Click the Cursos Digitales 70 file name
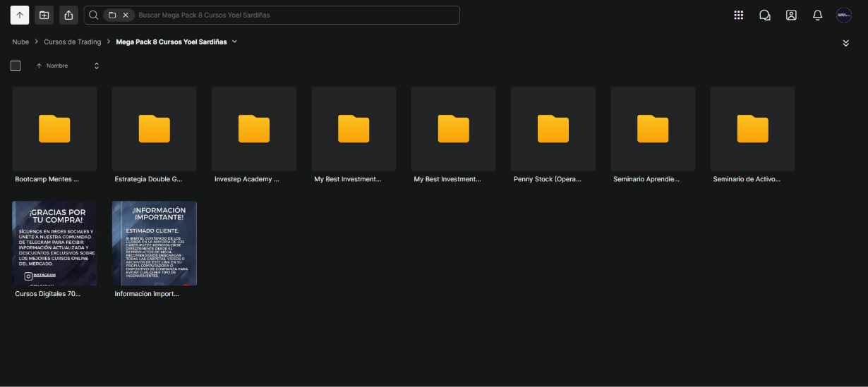868x387 pixels. click(48, 293)
